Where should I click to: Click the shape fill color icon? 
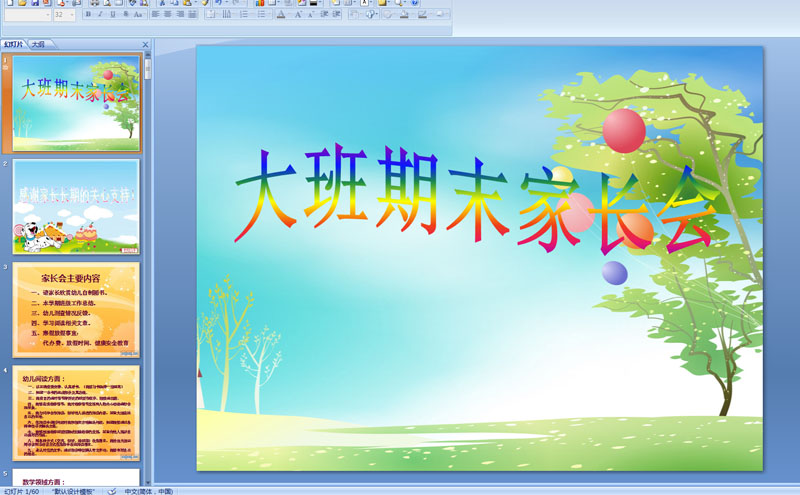pyautogui.click(x=404, y=14)
